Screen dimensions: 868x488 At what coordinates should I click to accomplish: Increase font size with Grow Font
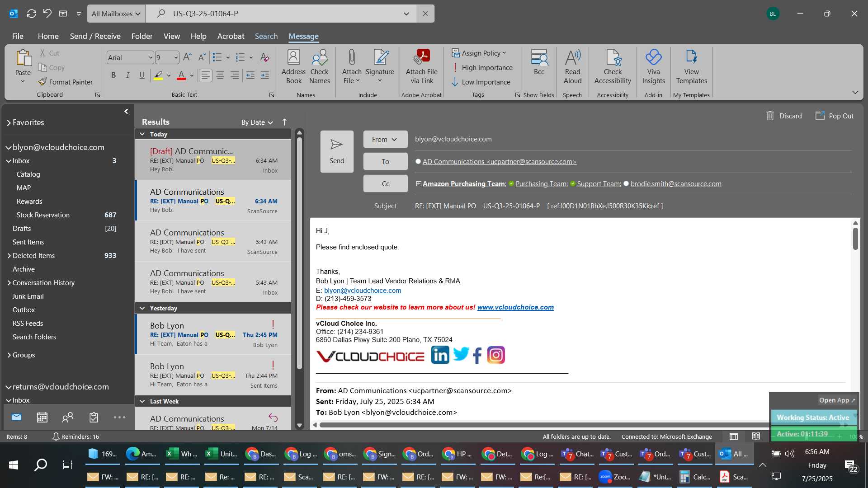[x=187, y=57]
